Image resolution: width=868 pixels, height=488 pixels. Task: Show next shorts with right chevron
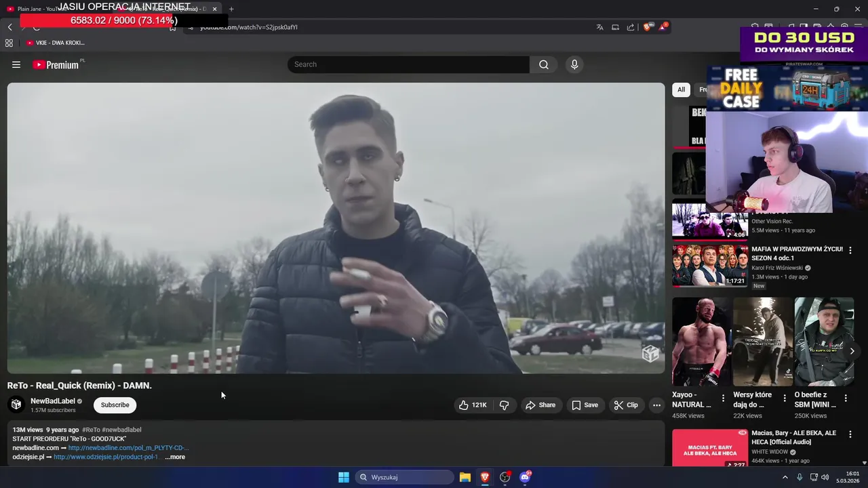852,351
